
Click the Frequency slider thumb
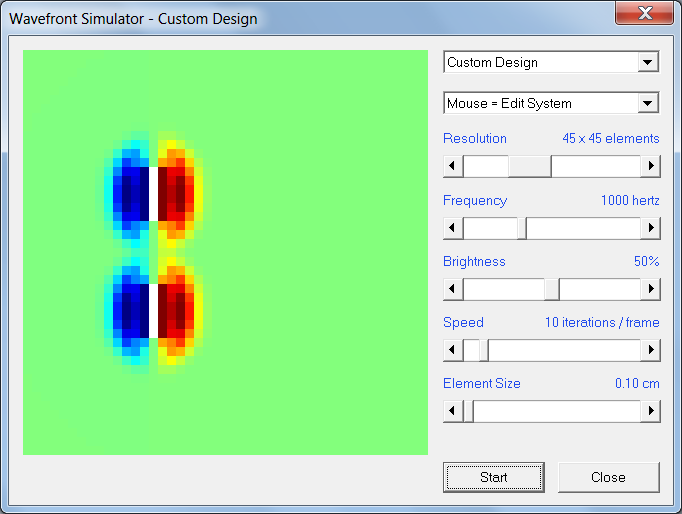point(522,227)
